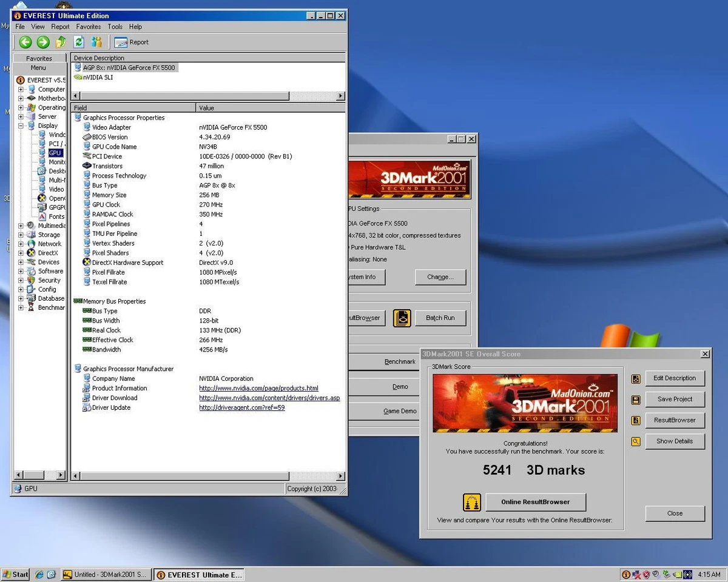Open the File menu
The width and height of the screenshot is (728, 582).
click(x=20, y=27)
